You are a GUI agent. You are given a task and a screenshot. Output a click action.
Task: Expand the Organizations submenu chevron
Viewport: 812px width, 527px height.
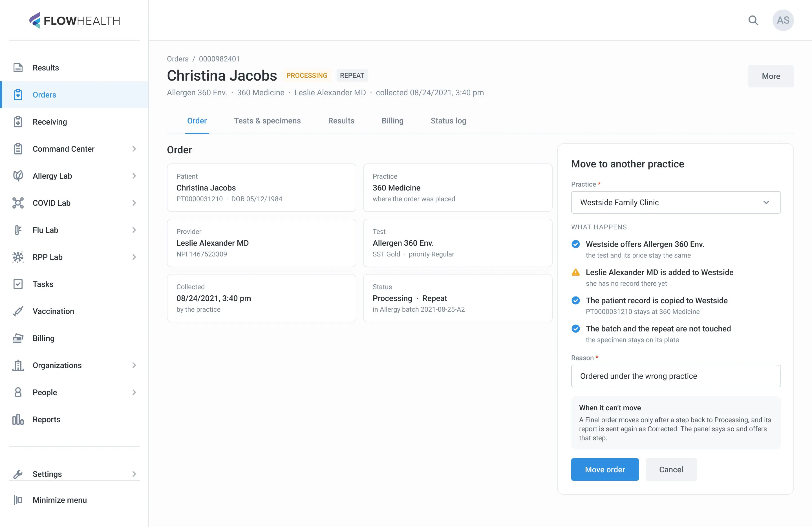134,365
